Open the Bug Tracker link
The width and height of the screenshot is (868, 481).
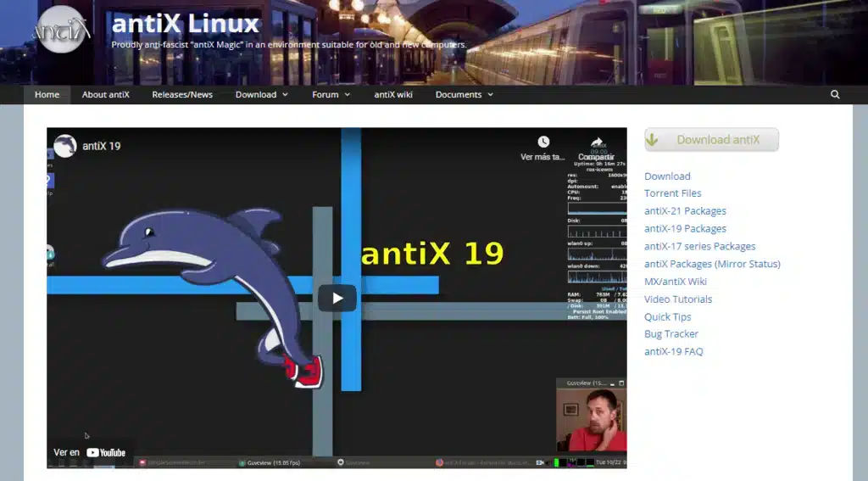pos(671,334)
